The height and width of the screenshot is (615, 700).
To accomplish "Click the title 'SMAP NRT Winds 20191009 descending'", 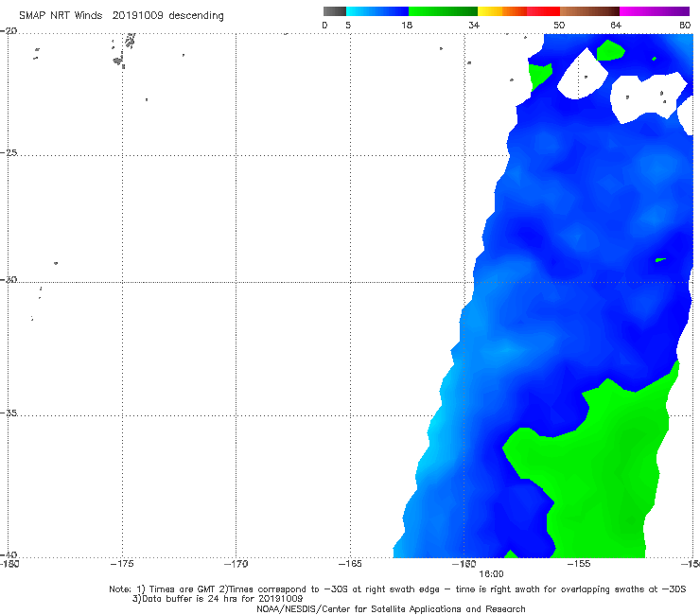I will [121, 15].
